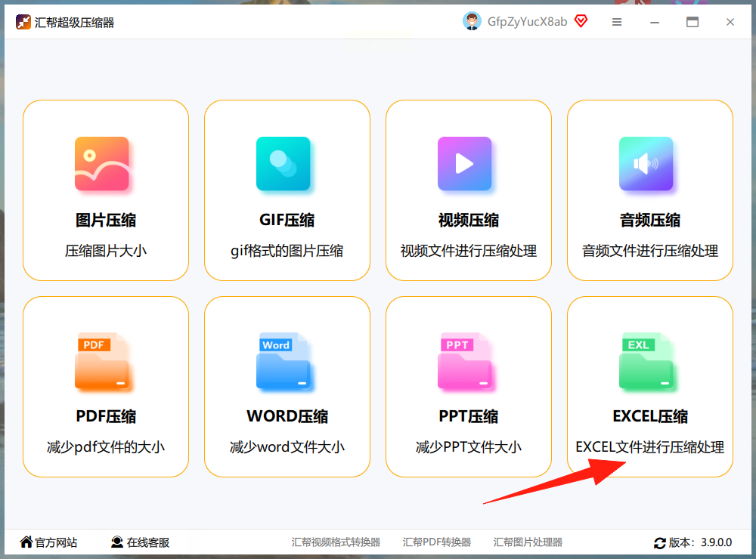The image size is (756, 559).
Task: Select the GIF压缩 teal icon
Action: tap(283, 164)
